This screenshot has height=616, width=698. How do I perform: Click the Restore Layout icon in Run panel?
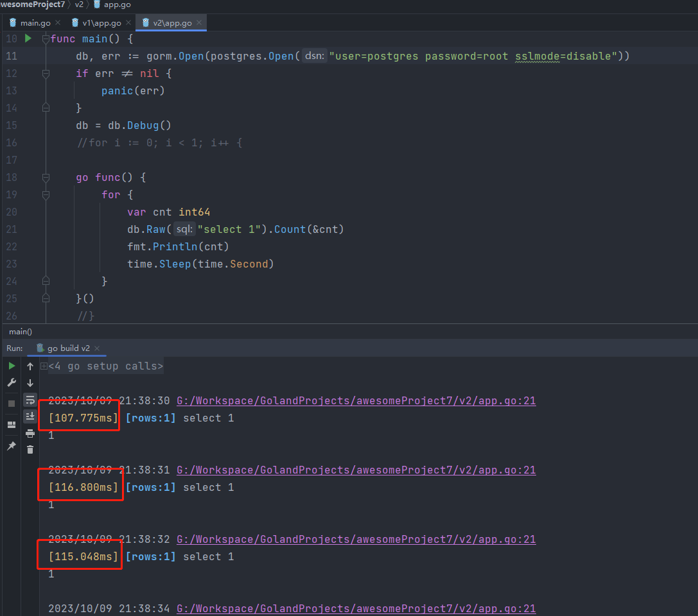coord(12,425)
